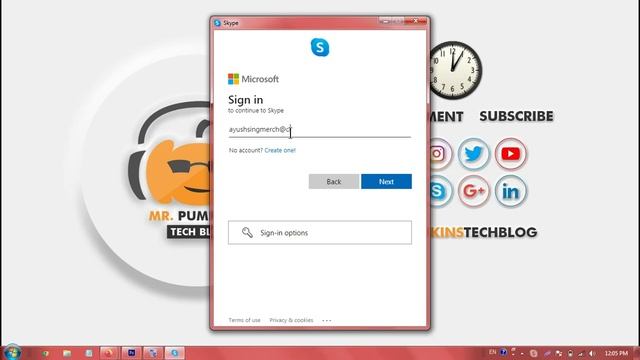Close the Skype window
640x360 pixels.
pyautogui.click(x=416, y=20)
